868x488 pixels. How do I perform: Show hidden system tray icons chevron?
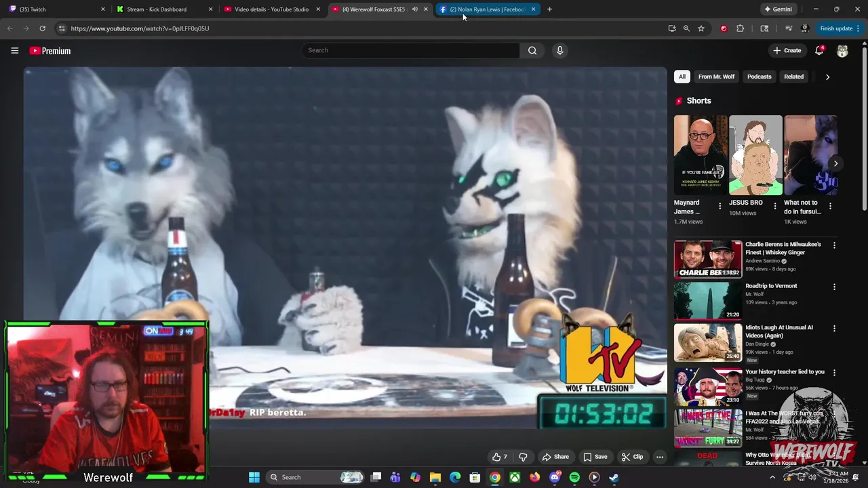click(x=772, y=477)
